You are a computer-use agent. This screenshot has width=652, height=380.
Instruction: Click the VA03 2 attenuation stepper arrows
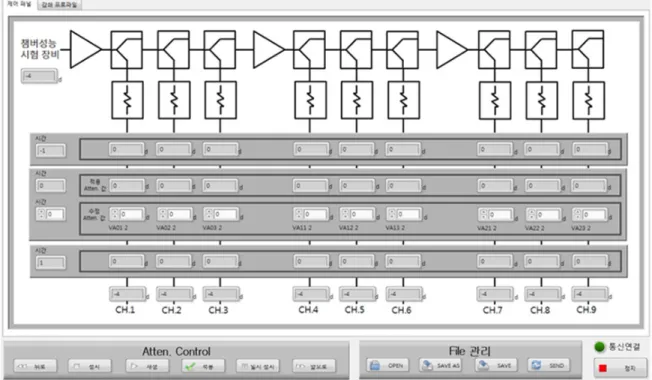click(209, 214)
